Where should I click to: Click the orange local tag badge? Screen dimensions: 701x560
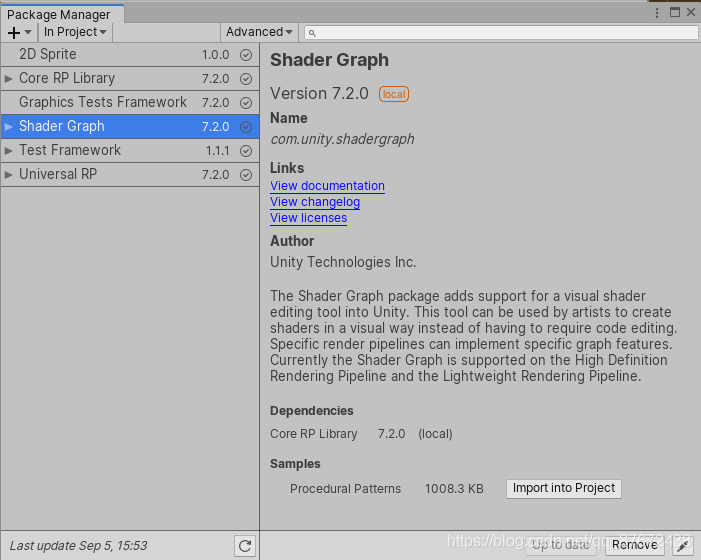(394, 94)
